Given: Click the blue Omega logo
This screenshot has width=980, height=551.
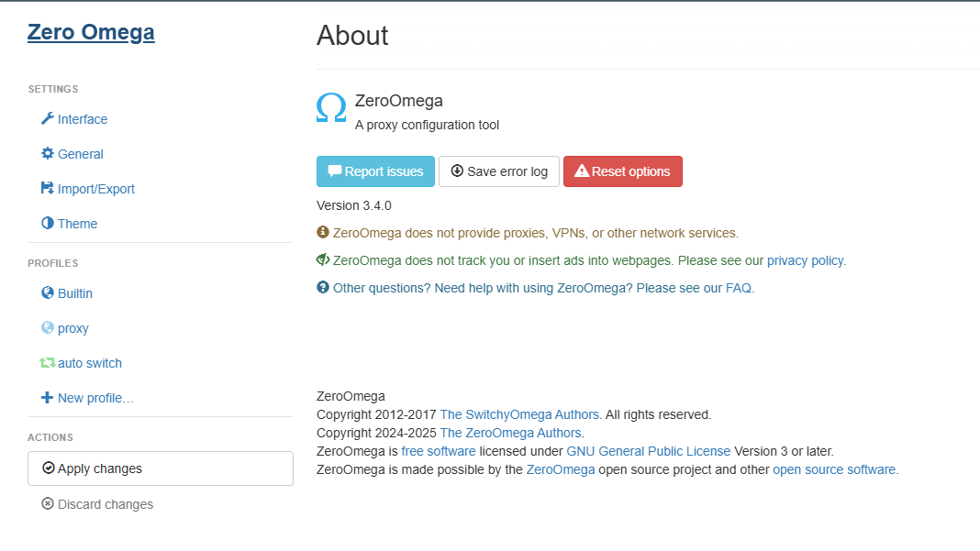Looking at the screenshot, I should click(x=331, y=107).
